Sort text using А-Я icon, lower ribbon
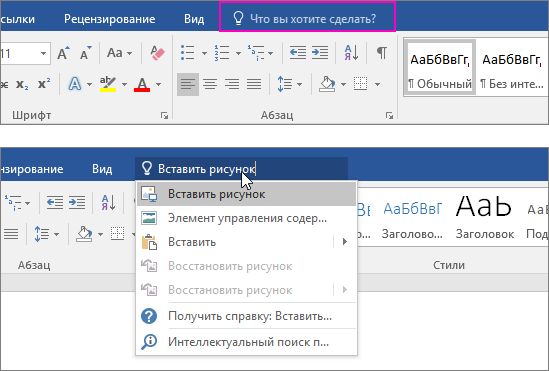 tap(108, 202)
